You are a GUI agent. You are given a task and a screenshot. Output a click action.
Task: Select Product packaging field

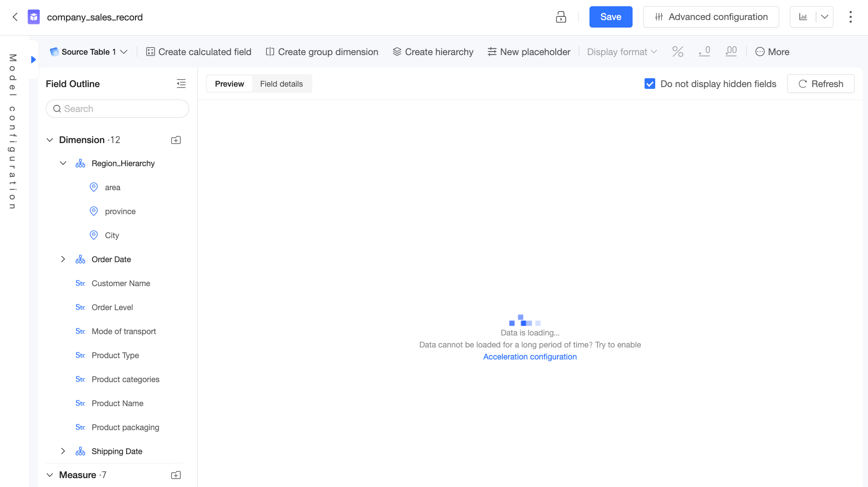126,427
